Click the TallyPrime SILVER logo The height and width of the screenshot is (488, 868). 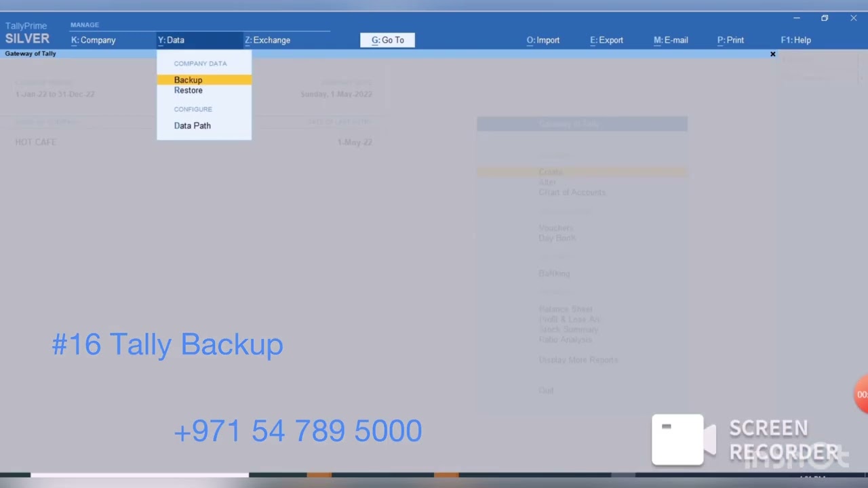pos(27,33)
